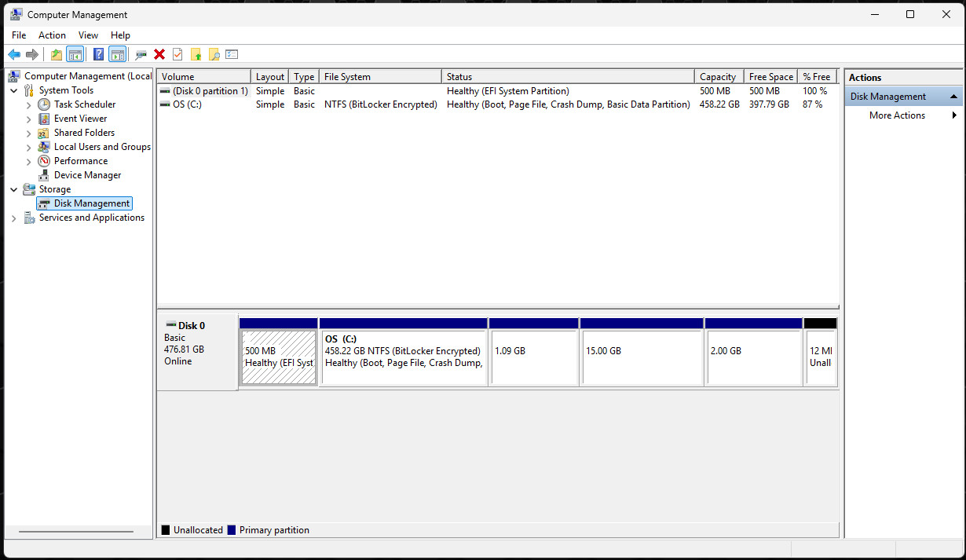Sort by the Free Space column header
This screenshot has height=560, width=966.
click(x=770, y=77)
